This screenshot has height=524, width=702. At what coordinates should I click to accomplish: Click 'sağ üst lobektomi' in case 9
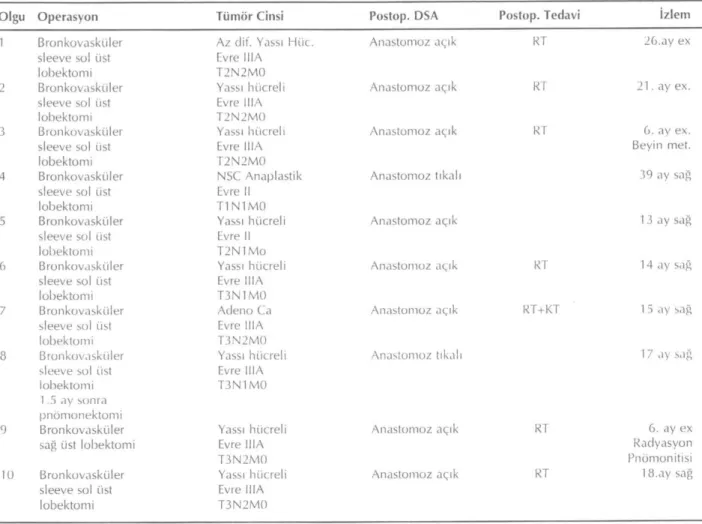87,445
